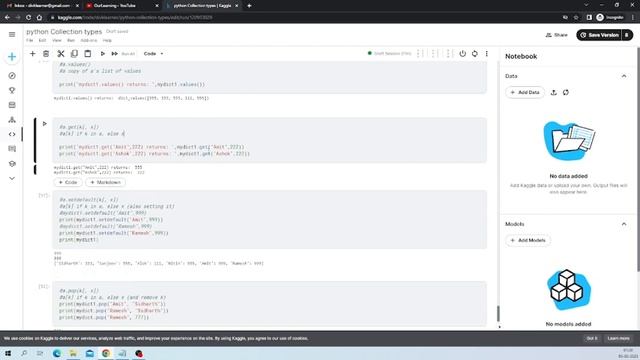The image size is (640, 360).
Task: Click the Save Version button
Action: click(x=599, y=35)
